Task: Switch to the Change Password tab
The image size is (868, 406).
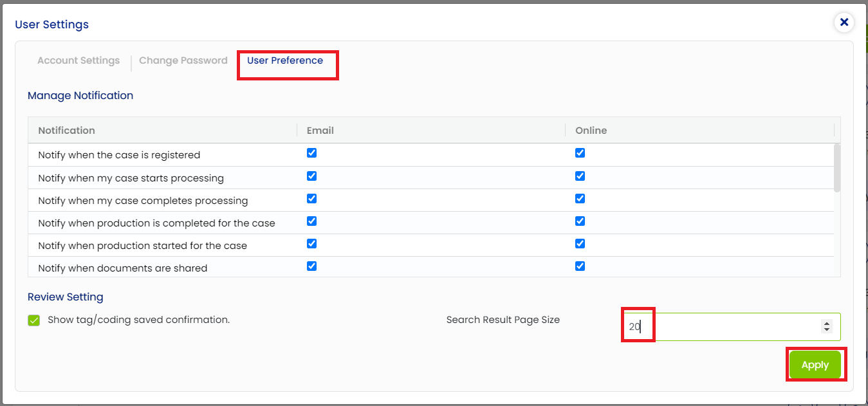Action: [183, 60]
